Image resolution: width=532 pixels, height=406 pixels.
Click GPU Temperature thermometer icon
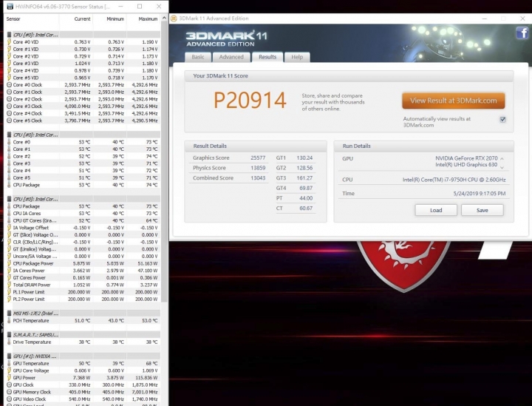(9, 363)
